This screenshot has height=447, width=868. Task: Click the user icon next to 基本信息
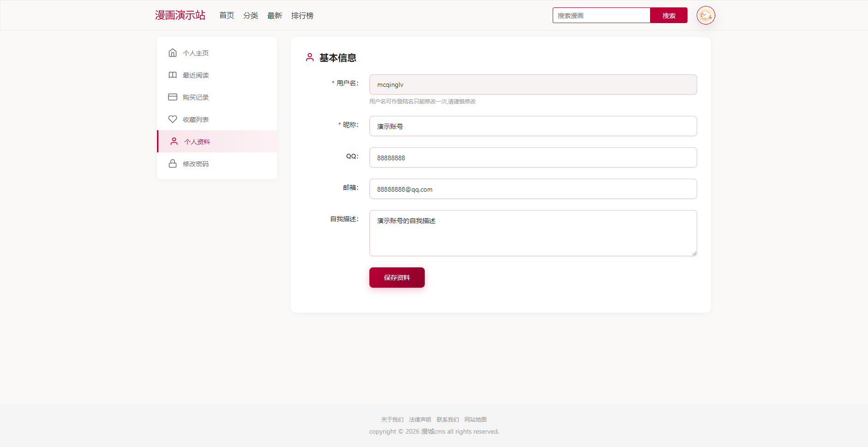point(310,57)
